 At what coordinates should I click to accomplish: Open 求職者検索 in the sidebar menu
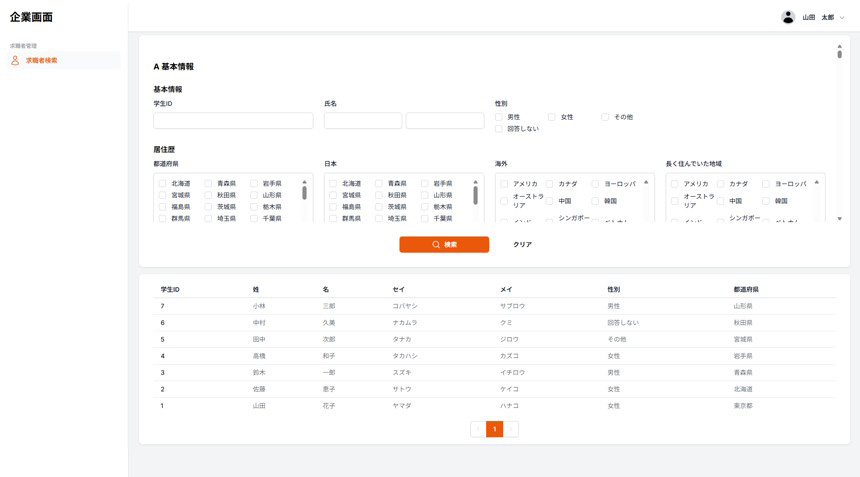coord(41,61)
